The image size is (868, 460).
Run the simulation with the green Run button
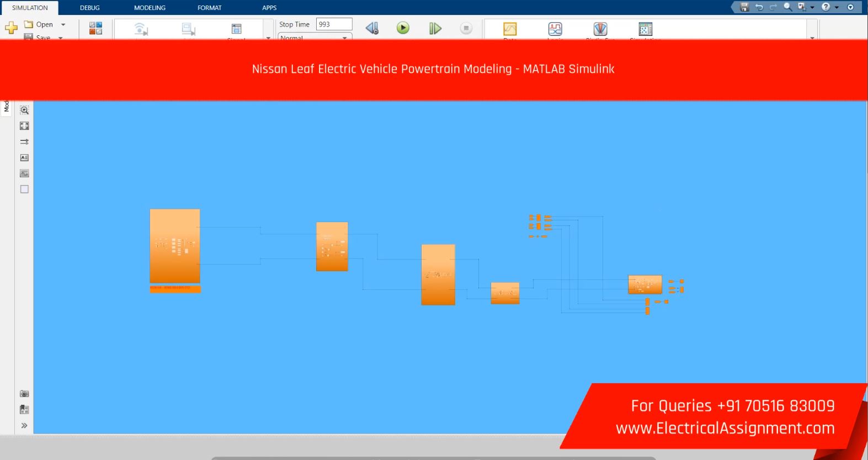[x=403, y=28]
